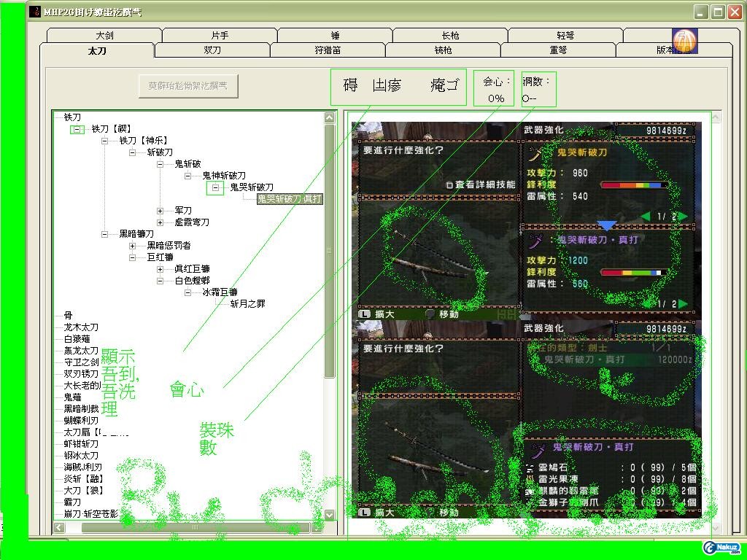Screen dimensions: 747x560
Task: Switch to the 片手 tab
Action: 220,36
